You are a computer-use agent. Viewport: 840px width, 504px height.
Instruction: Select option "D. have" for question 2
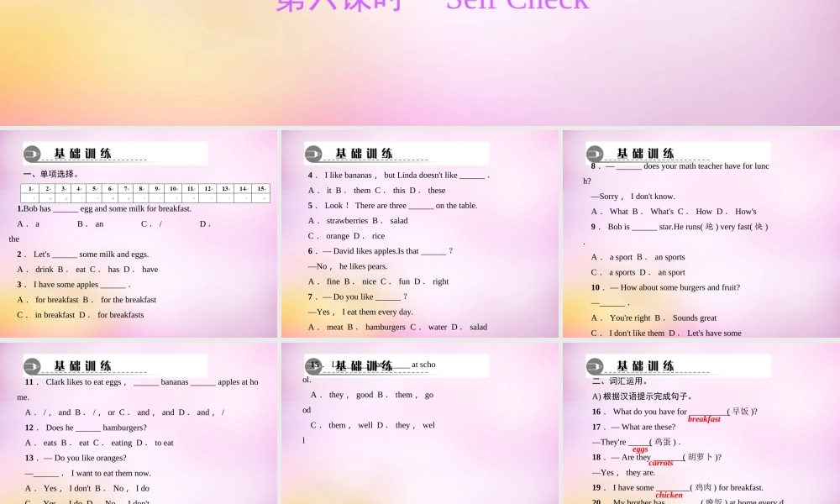pos(142,269)
